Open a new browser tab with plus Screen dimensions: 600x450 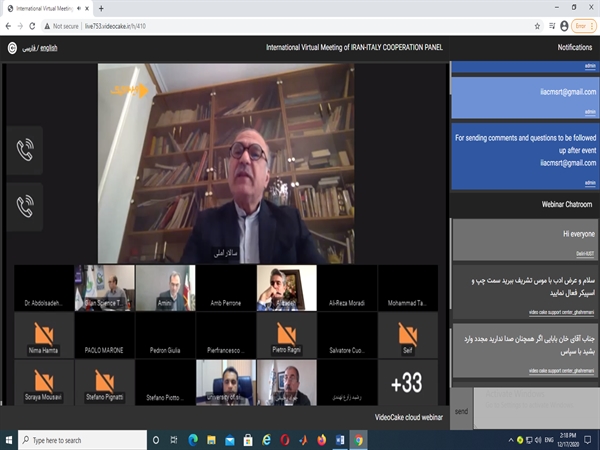[x=101, y=8]
